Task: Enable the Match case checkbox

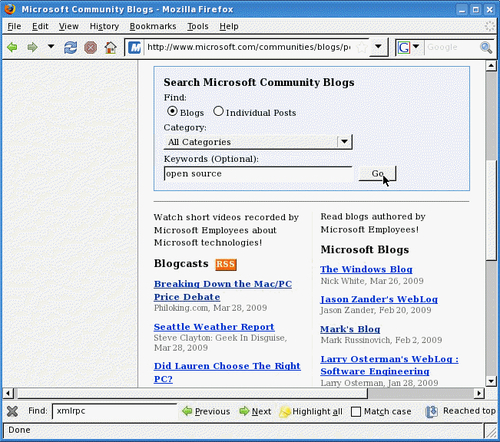Action: pos(356,412)
